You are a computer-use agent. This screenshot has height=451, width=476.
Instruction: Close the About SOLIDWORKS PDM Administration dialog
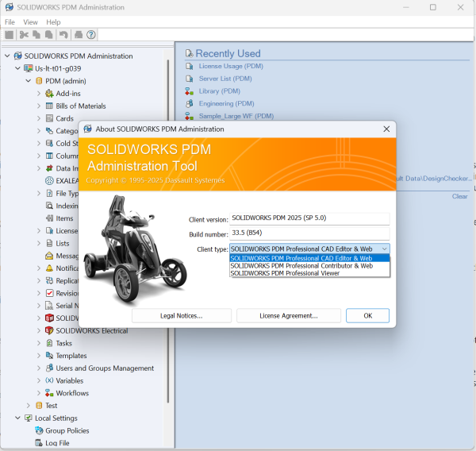tap(386, 129)
